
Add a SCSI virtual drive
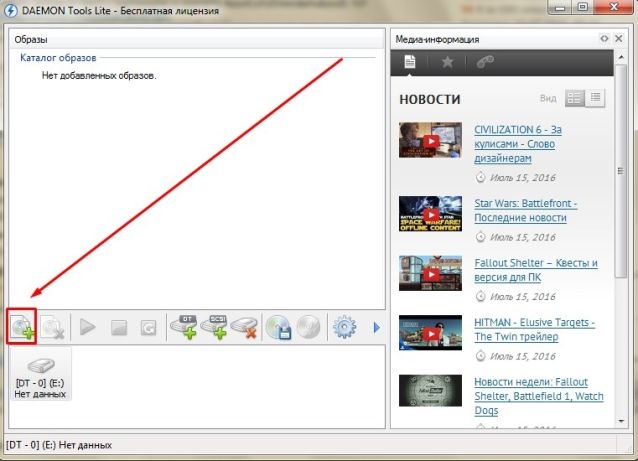coord(214,327)
